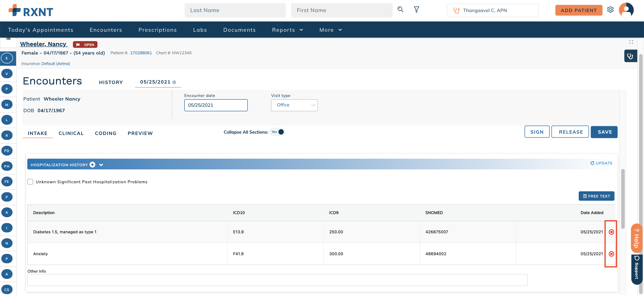Click UPDATE in hospitalization history
The width and height of the screenshot is (644, 295).
[601, 163]
